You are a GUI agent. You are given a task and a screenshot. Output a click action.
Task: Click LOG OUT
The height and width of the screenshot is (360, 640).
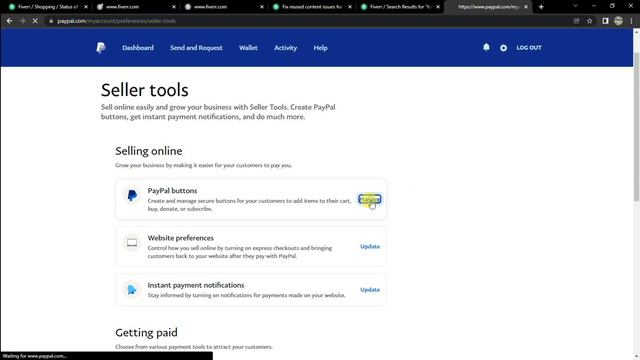coord(529,48)
